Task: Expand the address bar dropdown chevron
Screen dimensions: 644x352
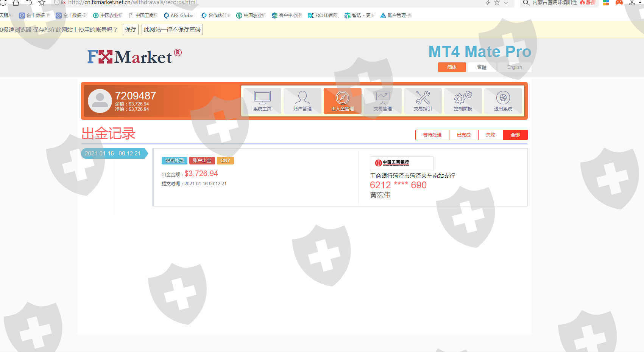Action: click(506, 3)
